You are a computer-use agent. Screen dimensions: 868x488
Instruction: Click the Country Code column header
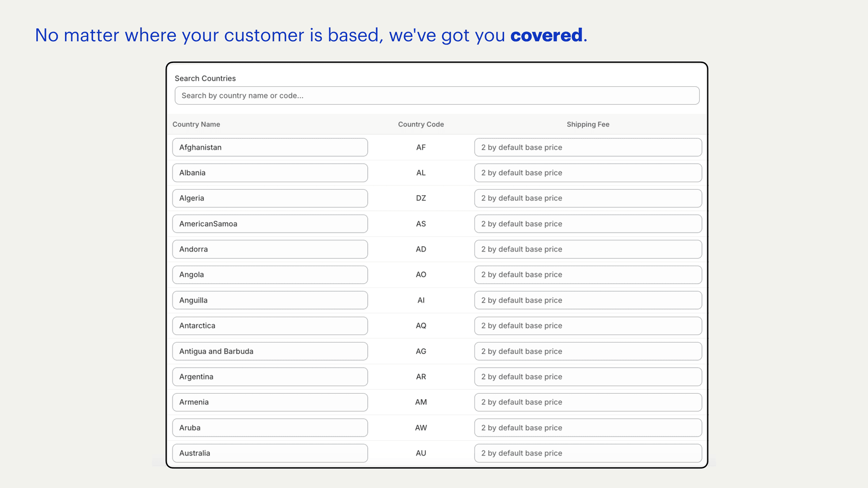click(421, 124)
